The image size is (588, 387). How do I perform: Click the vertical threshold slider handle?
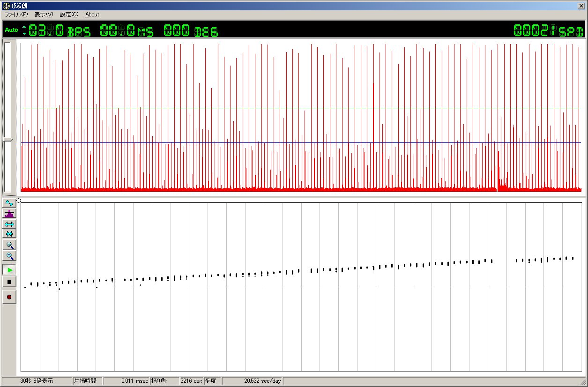click(7, 140)
